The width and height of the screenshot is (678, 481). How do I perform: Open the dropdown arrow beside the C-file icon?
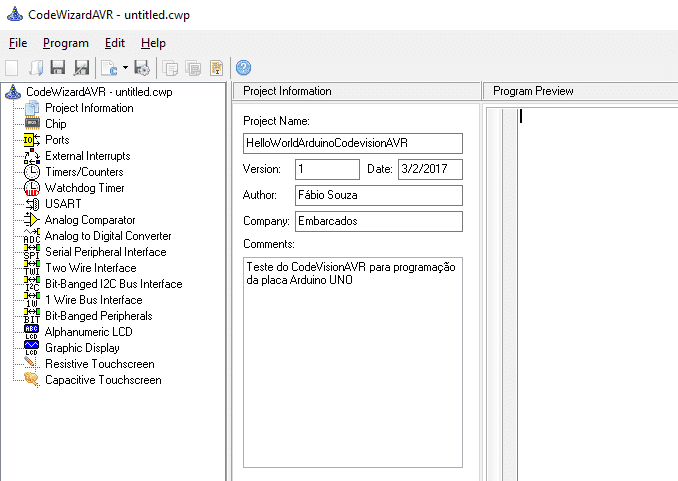pos(125,67)
